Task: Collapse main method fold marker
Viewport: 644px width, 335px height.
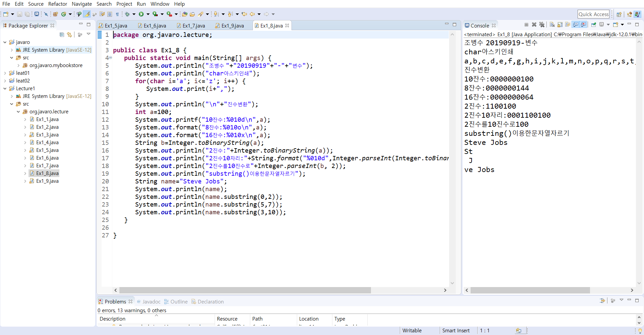Action: [110, 58]
